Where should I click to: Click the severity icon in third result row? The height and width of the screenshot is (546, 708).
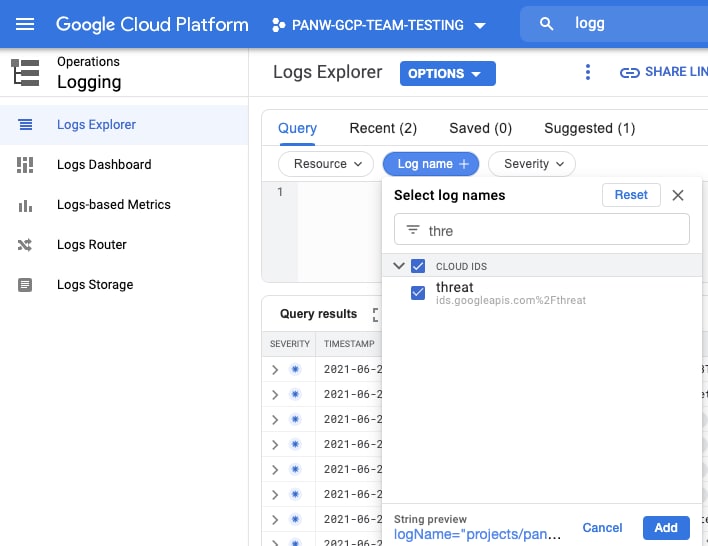[x=295, y=419]
